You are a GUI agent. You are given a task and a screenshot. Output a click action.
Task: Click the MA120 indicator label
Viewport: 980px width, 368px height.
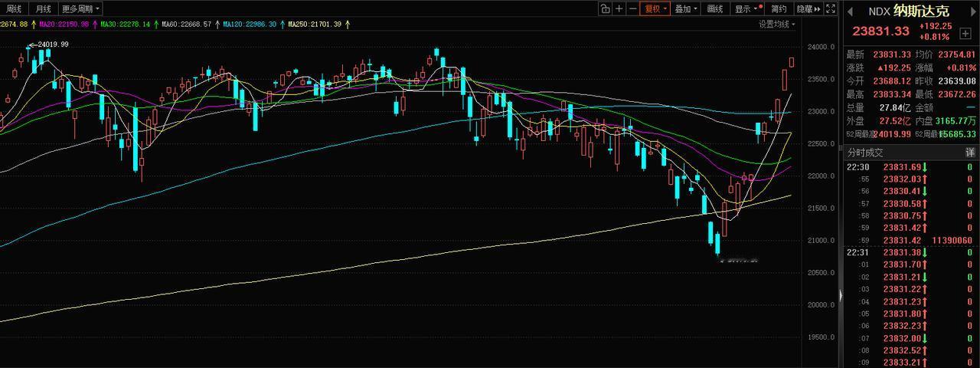(250, 25)
